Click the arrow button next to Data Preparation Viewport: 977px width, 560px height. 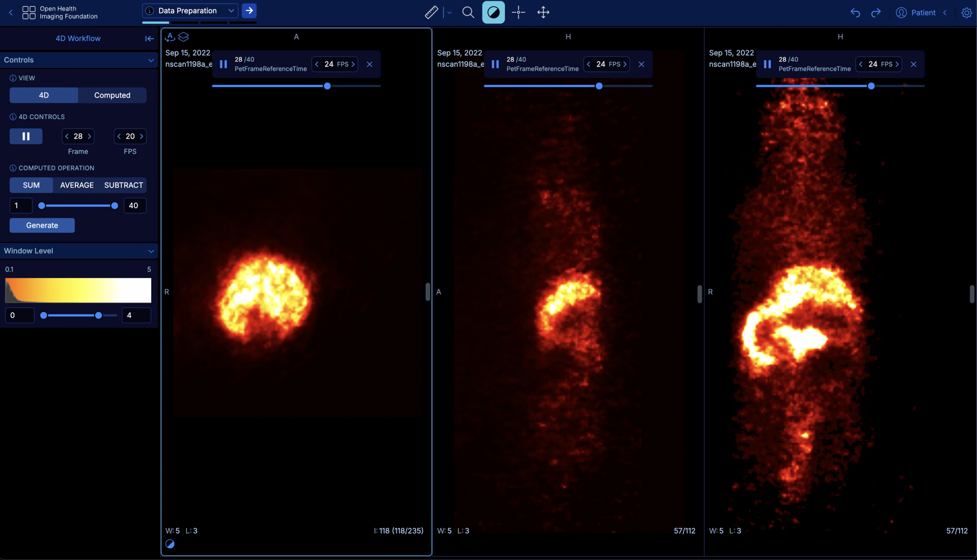[x=249, y=10]
